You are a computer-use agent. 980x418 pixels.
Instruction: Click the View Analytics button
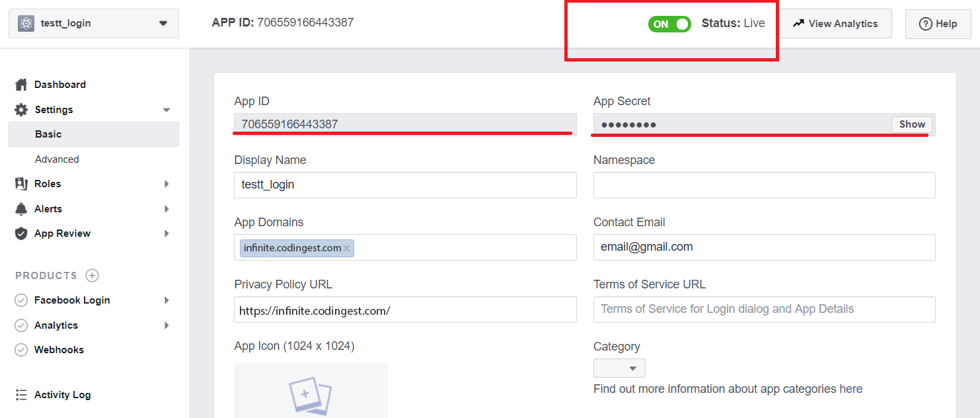pos(835,24)
